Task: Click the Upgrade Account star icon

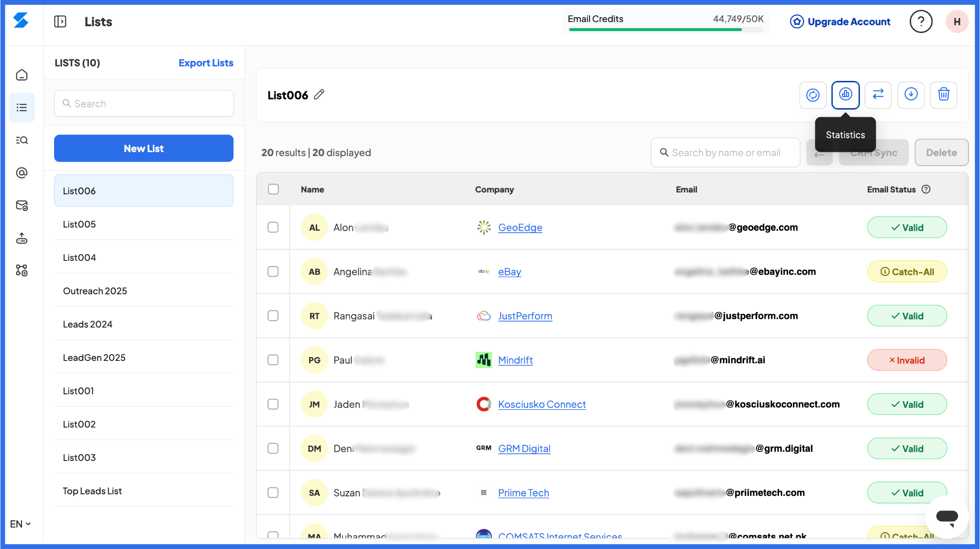Action: tap(797, 22)
